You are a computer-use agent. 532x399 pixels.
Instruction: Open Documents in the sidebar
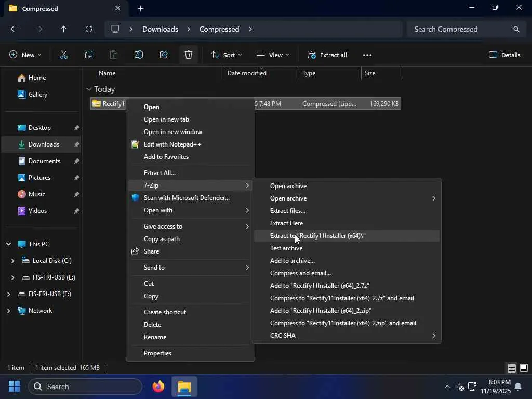44,161
